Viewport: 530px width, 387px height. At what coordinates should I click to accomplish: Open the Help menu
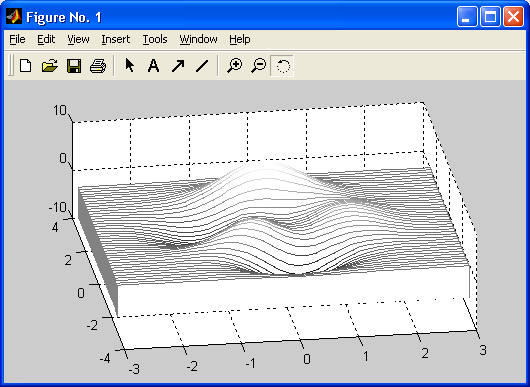[240, 40]
